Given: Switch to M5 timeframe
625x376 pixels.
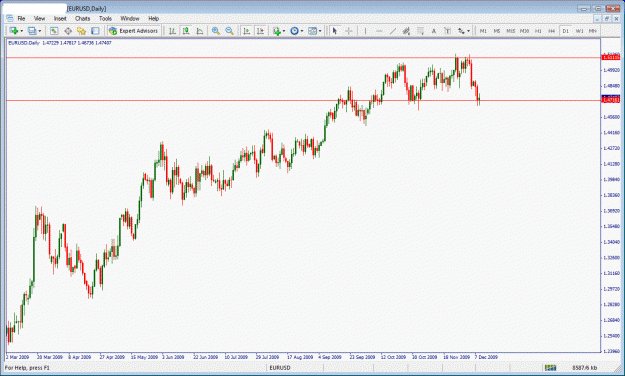Looking at the screenshot, I should [x=497, y=31].
